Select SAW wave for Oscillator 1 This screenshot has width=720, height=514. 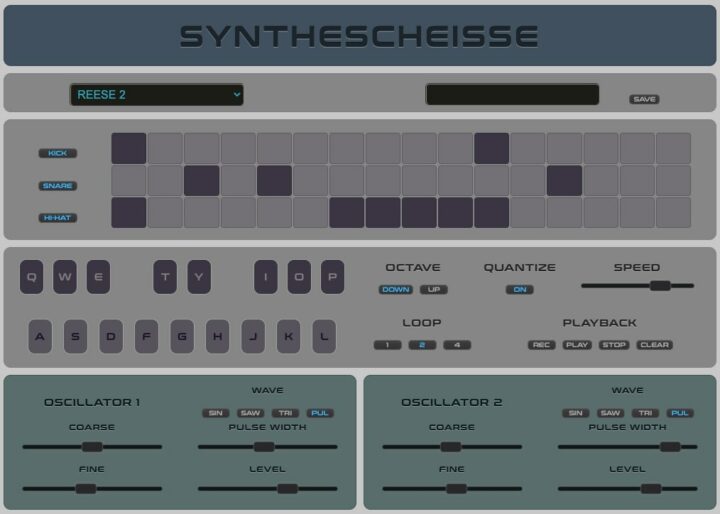[x=250, y=413]
